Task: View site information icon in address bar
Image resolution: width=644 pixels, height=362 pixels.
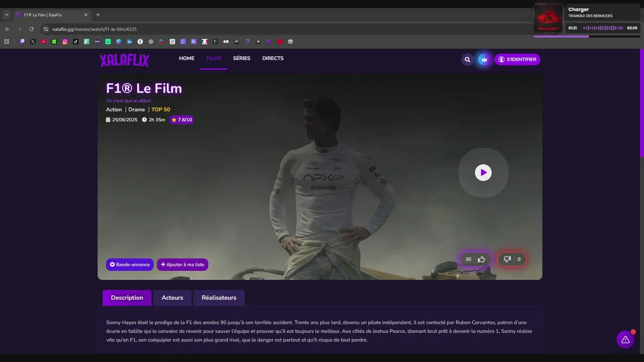Action: click(x=46, y=29)
